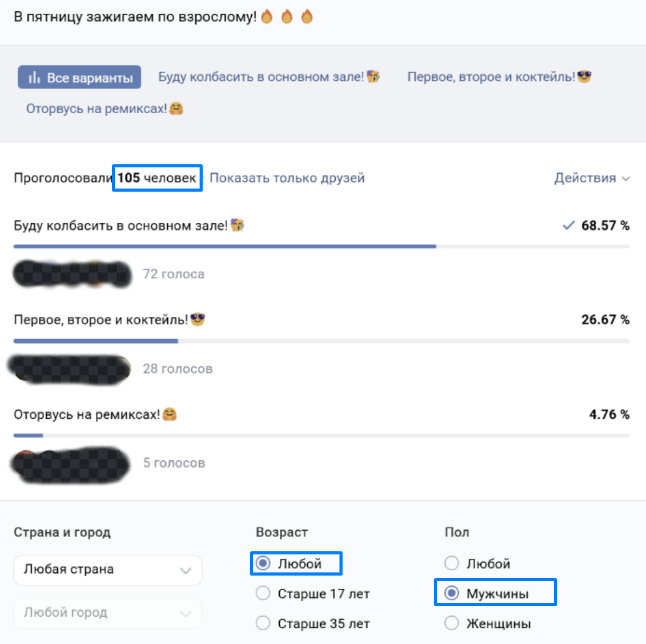
Task: Click the sunglasses emoji in Первое, второе tab
Action: coord(584,77)
